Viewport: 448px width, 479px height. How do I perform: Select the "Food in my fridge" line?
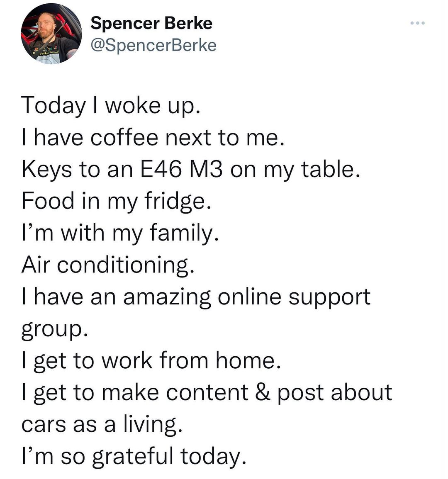click(x=114, y=201)
